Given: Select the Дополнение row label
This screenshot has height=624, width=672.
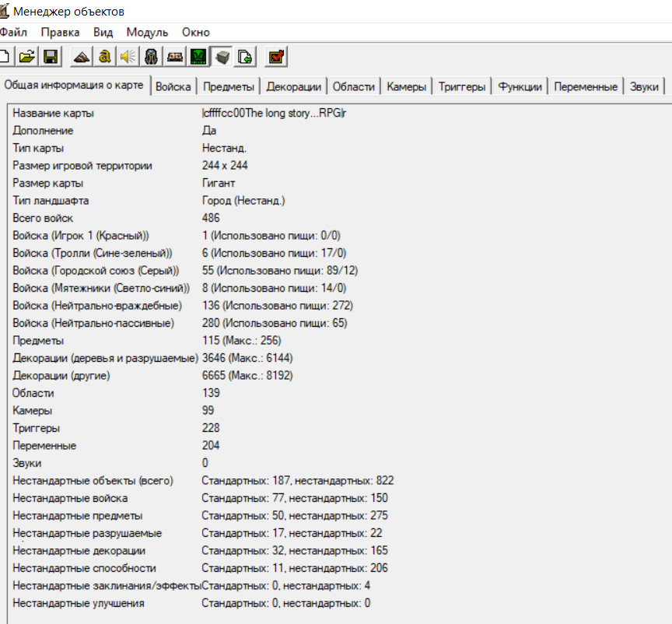Looking at the screenshot, I should (43, 131).
